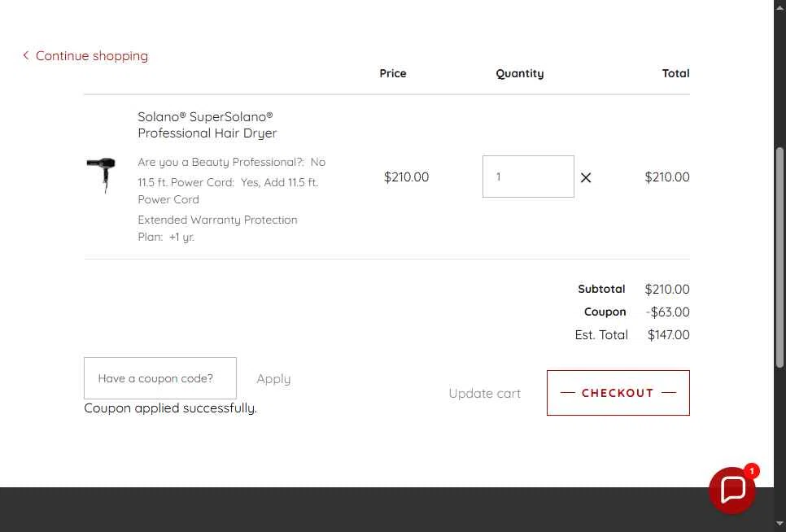Click the 'Coupon applied successfully' message

[170, 408]
